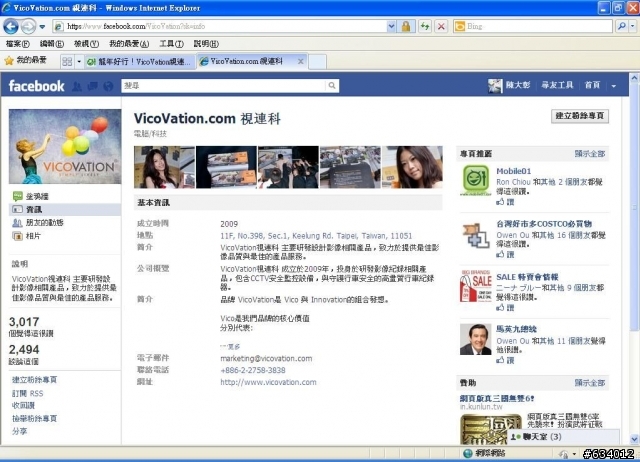Open http://www.vicovation.com website link

268,382
